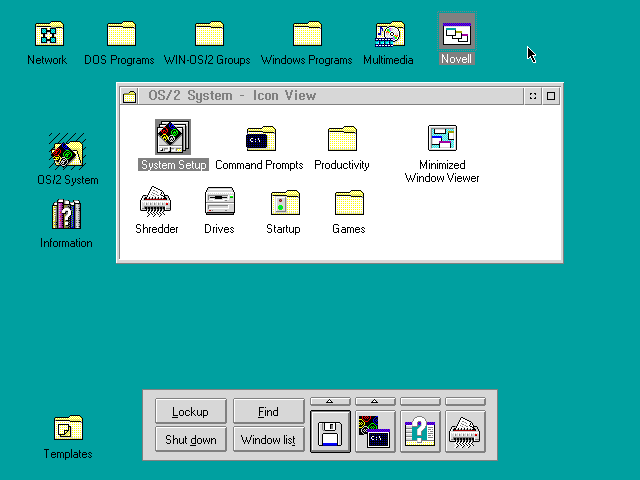Select the WIN-OS/2 Groups folder
The height and width of the screenshot is (480, 640).
coord(209,34)
